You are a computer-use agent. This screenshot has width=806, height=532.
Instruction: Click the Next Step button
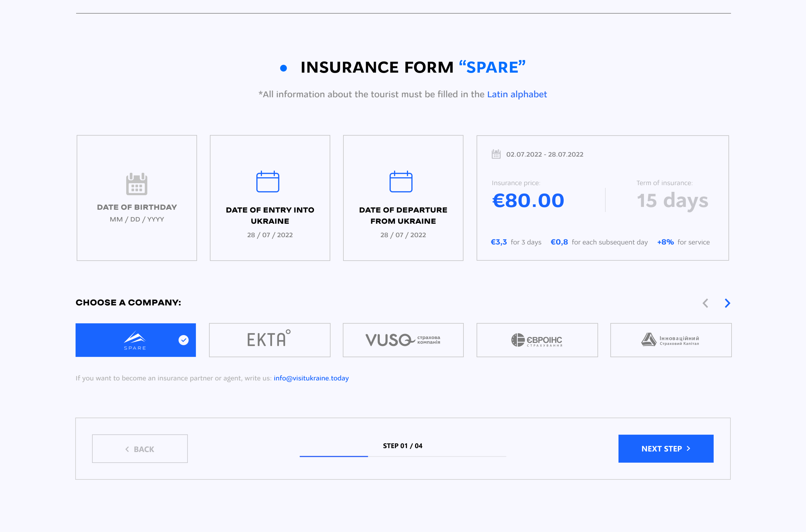666,448
